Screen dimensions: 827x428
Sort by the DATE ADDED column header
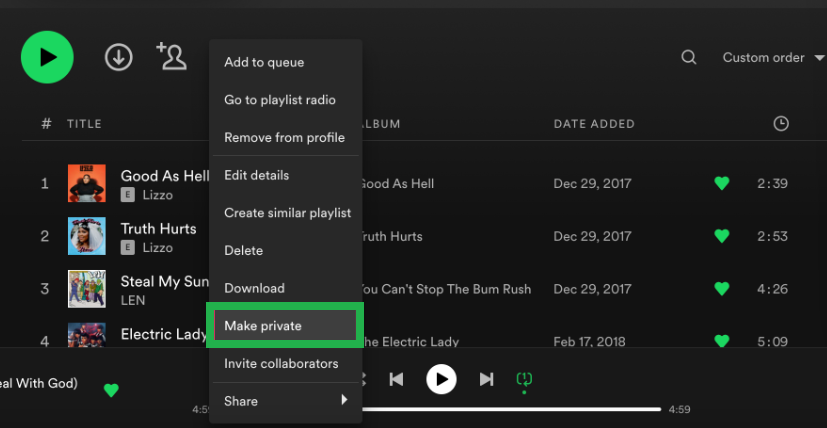pyautogui.click(x=594, y=124)
